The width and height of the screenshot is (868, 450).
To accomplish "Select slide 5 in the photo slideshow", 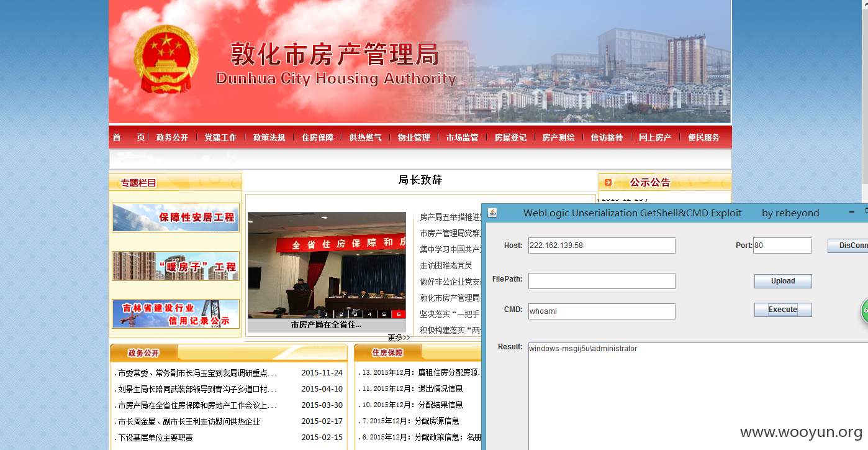I will [384, 314].
